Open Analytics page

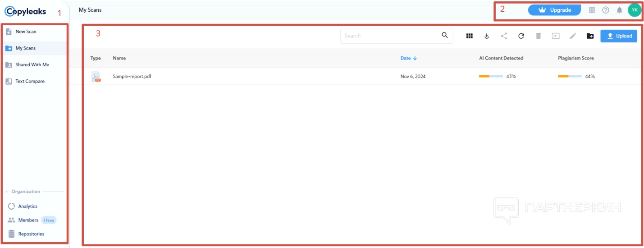[x=27, y=206]
